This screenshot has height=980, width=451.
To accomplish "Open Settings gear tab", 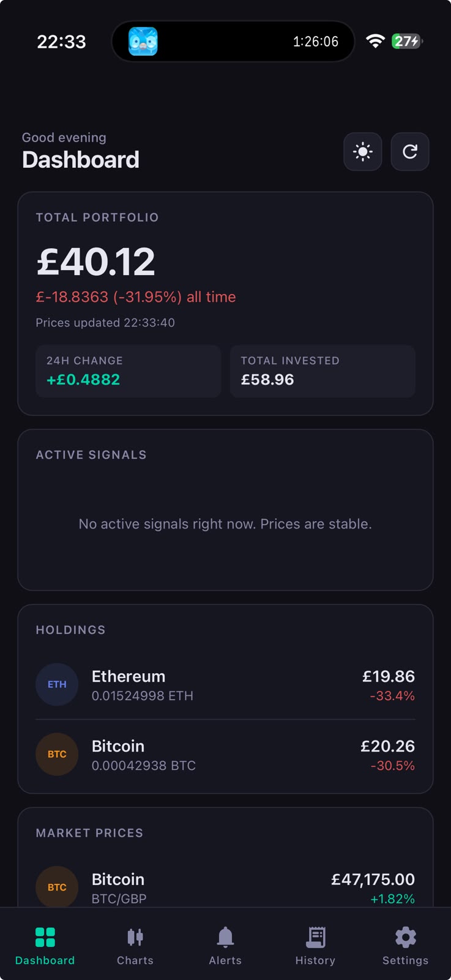I will (x=405, y=946).
